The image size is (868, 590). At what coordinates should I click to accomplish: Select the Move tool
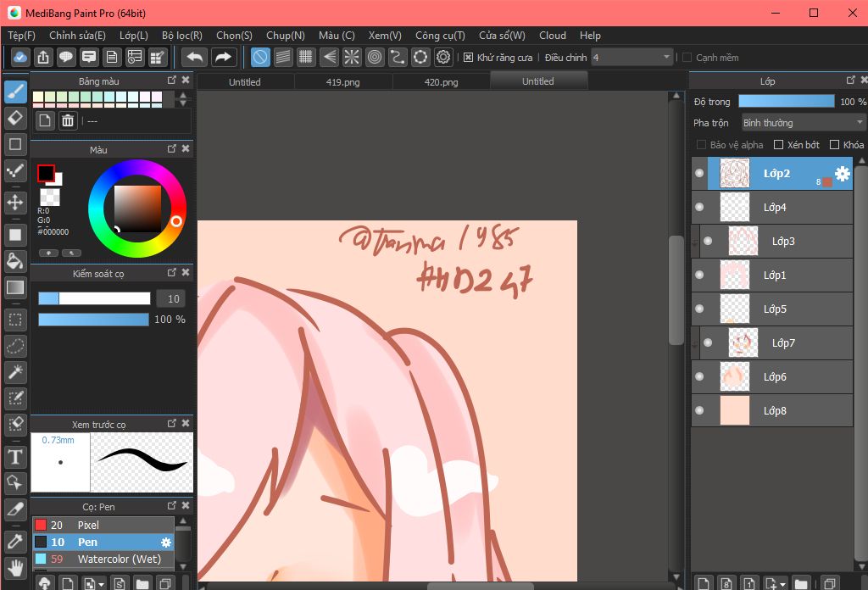click(x=15, y=203)
